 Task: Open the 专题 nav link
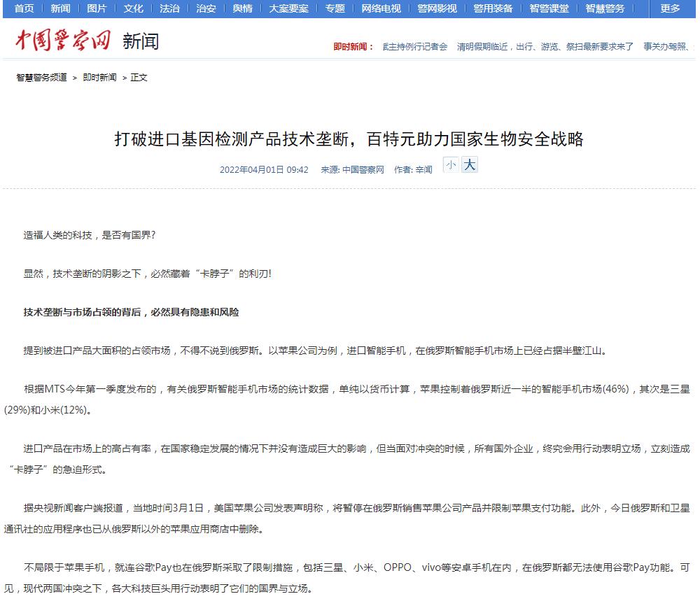point(335,8)
